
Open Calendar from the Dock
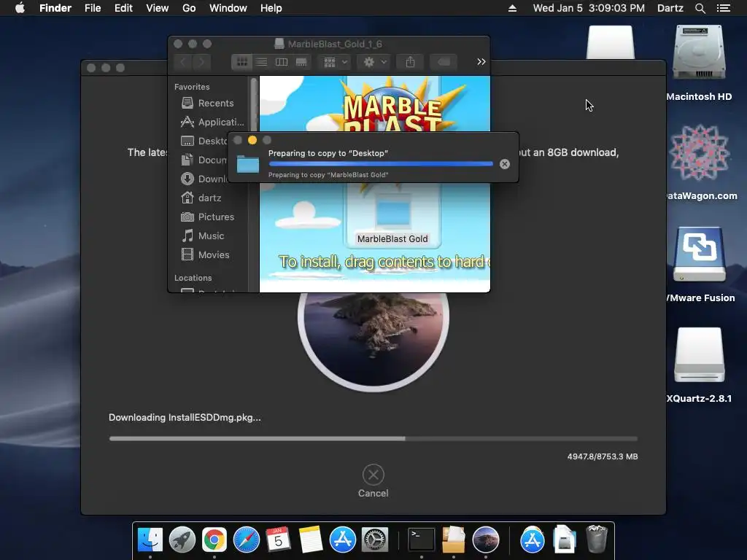278,540
